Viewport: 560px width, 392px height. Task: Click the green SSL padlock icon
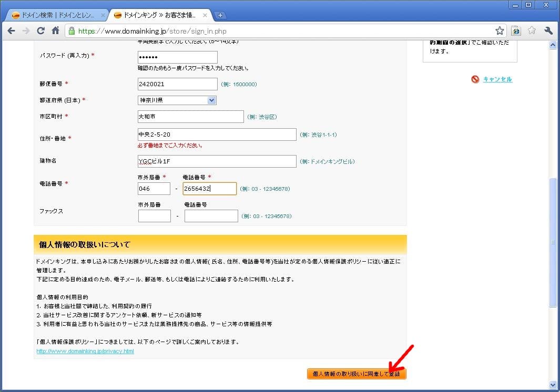click(x=72, y=31)
